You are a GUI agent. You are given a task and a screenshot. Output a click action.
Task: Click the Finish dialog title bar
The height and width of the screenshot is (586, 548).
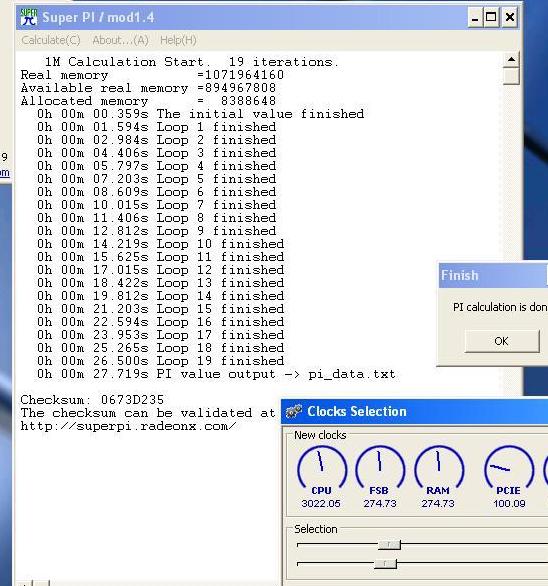pyautogui.click(x=493, y=275)
